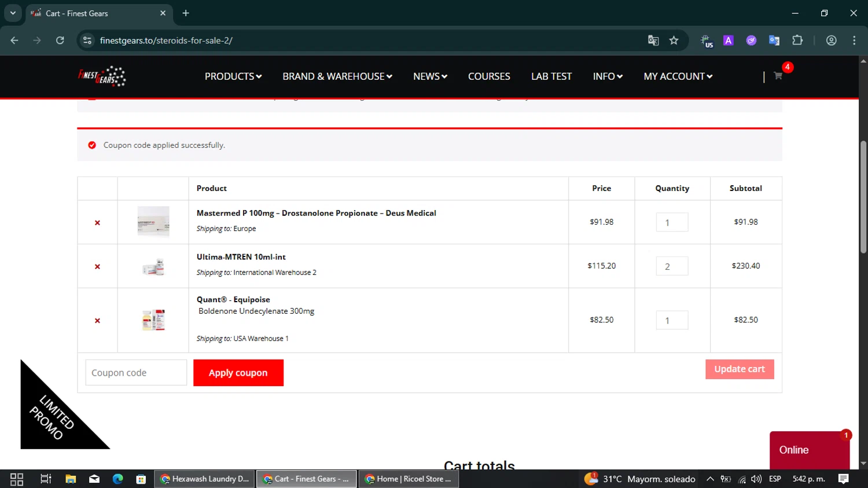868x488 pixels.
Task: Click Equipoise quantity field
Action: pyautogui.click(x=672, y=320)
